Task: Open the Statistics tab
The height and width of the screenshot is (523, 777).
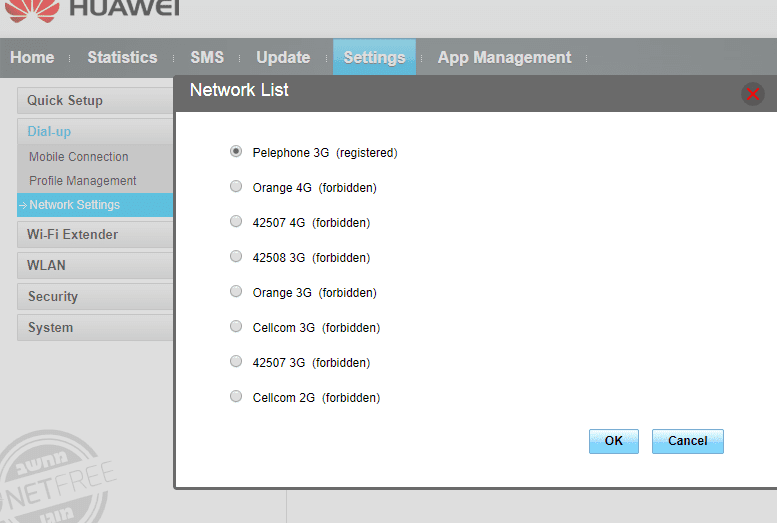Action: [x=122, y=58]
